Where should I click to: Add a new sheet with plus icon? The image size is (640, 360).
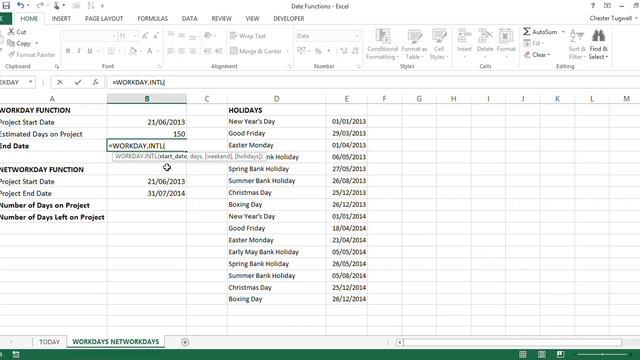tap(185, 342)
